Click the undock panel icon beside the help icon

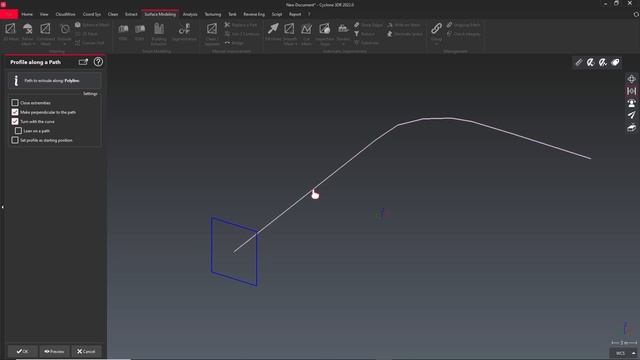point(83,62)
